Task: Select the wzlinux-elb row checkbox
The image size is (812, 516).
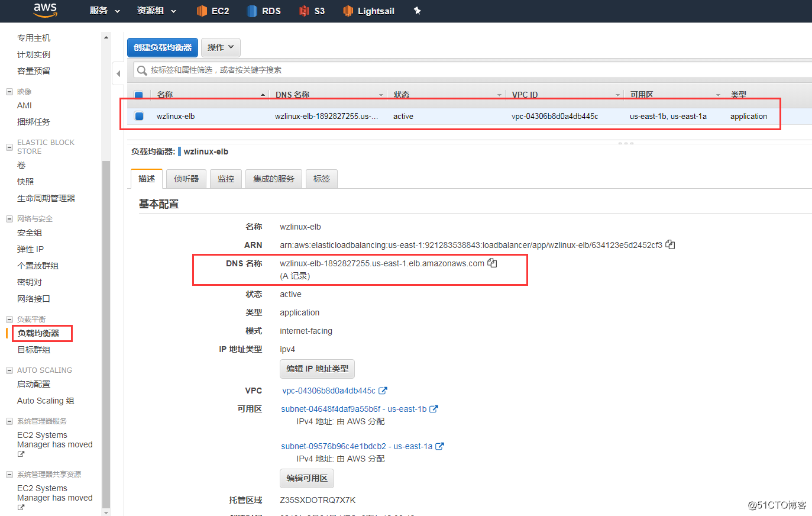Action: [x=139, y=116]
